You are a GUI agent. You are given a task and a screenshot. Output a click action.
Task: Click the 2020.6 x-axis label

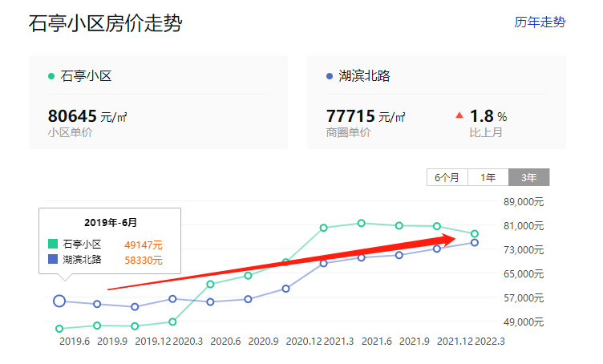click(225, 342)
